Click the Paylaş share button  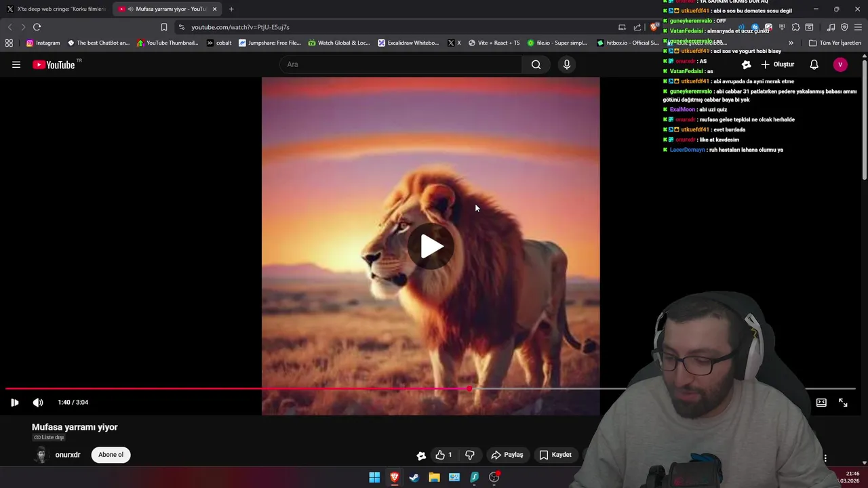click(x=507, y=455)
